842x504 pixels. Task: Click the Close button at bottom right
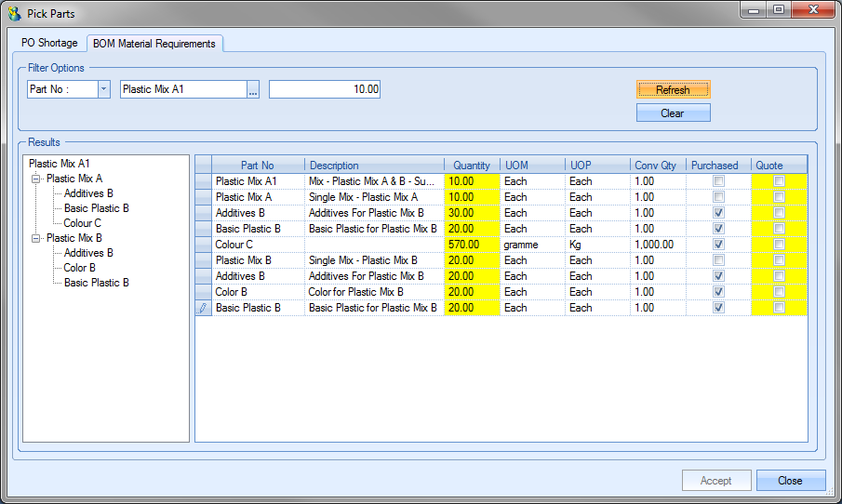[790, 481]
